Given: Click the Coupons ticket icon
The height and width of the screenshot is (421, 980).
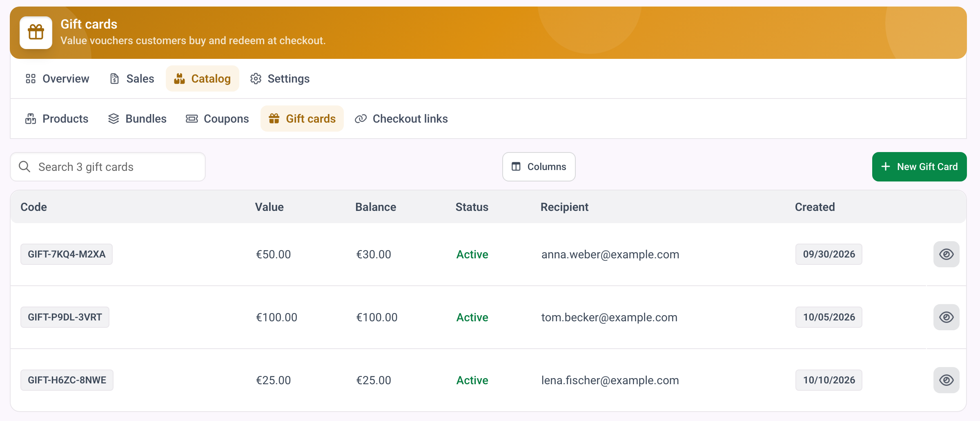Looking at the screenshot, I should [x=192, y=119].
